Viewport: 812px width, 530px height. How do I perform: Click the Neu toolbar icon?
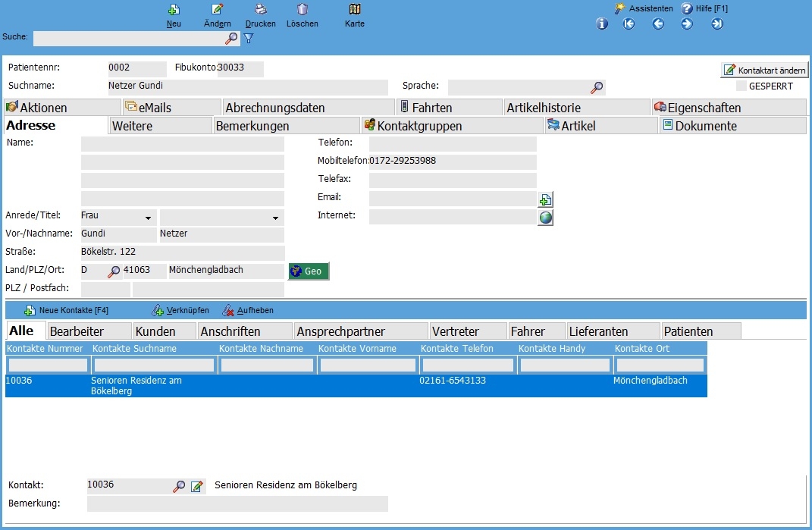coord(174,9)
